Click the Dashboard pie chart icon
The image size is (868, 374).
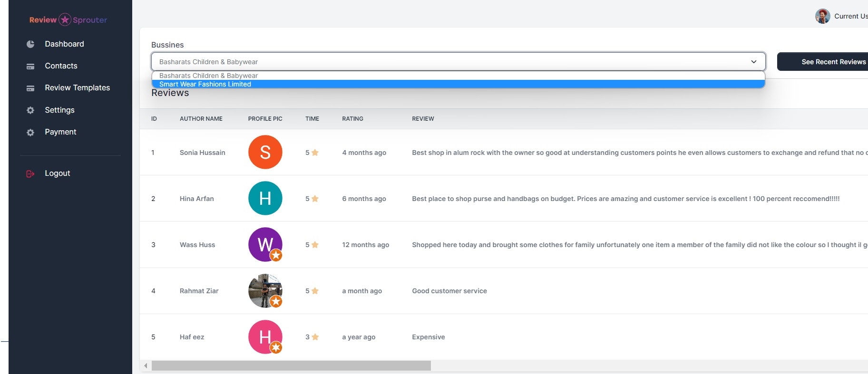tap(30, 44)
